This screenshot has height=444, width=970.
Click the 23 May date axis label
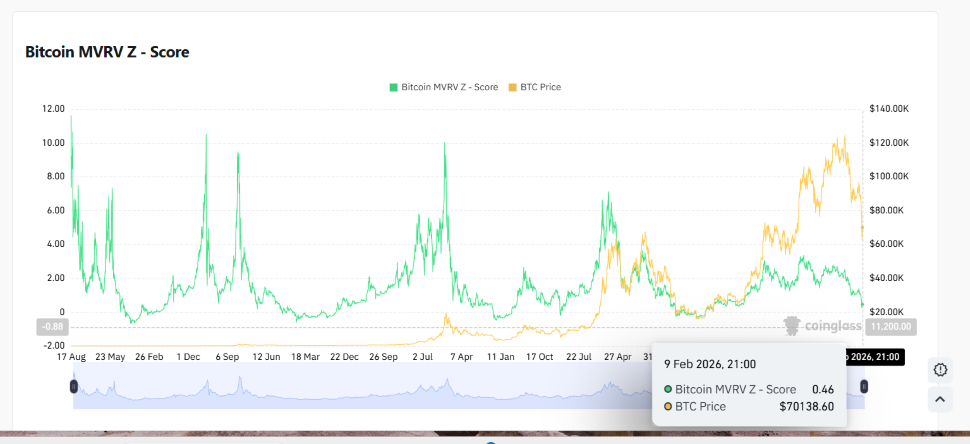[111, 357]
